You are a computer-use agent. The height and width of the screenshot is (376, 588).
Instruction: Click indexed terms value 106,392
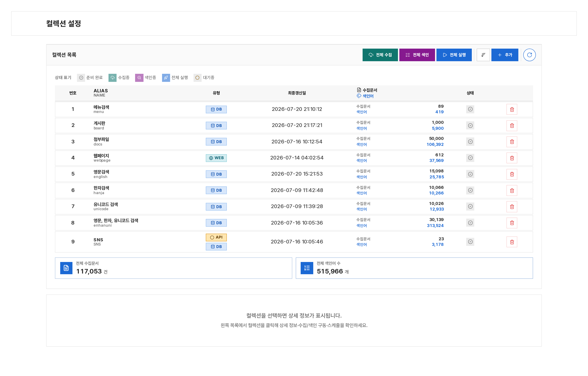(x=435, y=144)
